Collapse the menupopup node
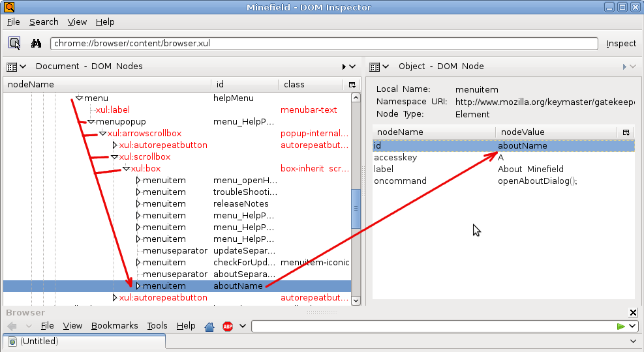The height and width of the screenshot is (352, 644). (91, 122)
